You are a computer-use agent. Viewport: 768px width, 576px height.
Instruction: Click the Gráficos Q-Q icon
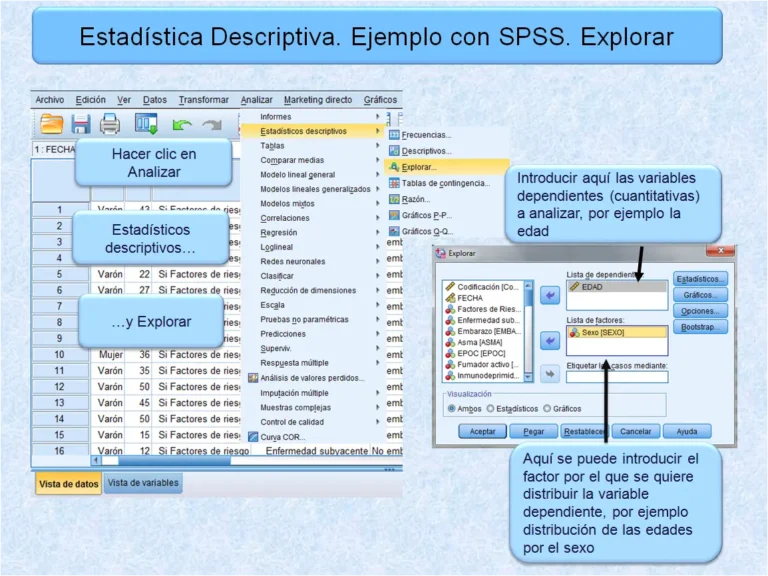[394, 231]
